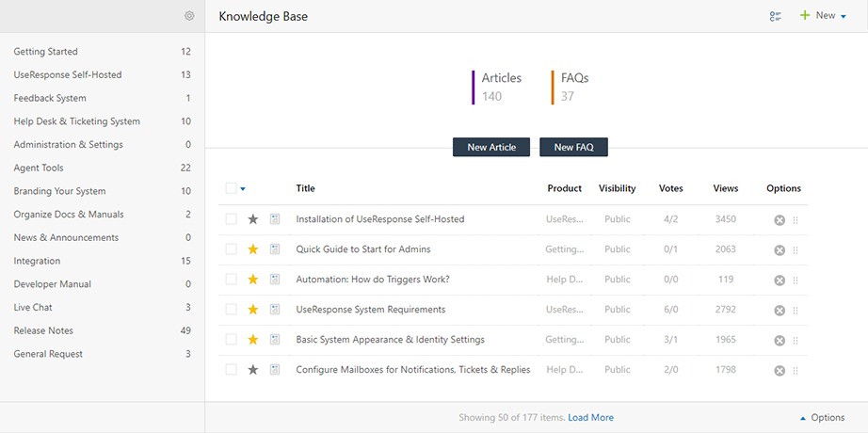This screenshot has width=868, height=433.
Task: Click article type icon for Installation of UseResponse Self-Hosted
Action: pyautogui.click(x=275, y=219)
